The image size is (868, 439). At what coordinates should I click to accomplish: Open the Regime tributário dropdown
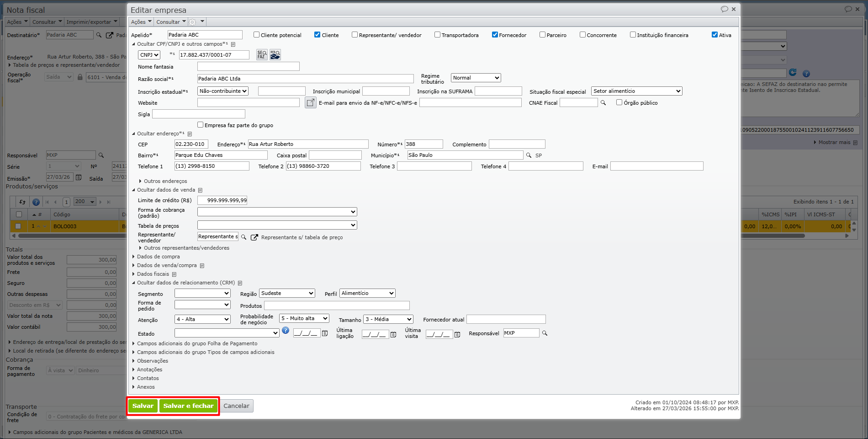[476, 78]
